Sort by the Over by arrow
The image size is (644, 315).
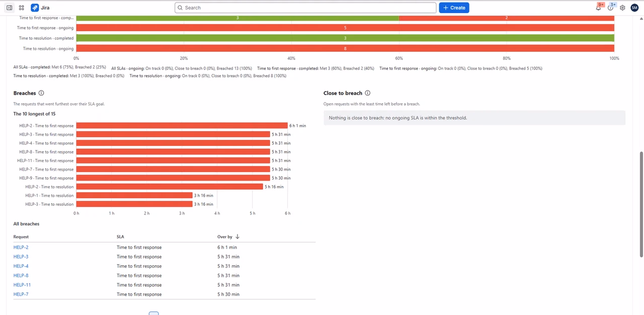(x=237, y=237)
